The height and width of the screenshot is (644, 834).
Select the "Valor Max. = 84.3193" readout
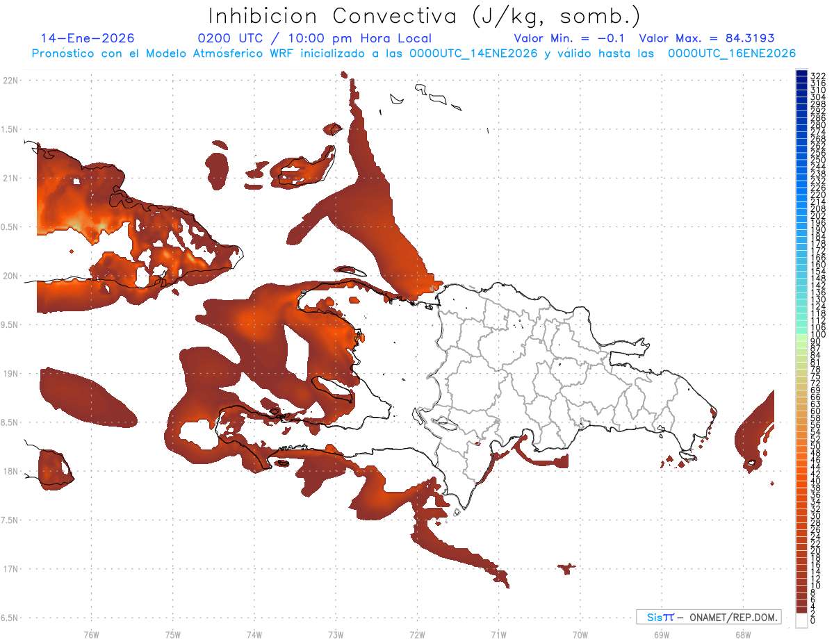tap(707, 39)
